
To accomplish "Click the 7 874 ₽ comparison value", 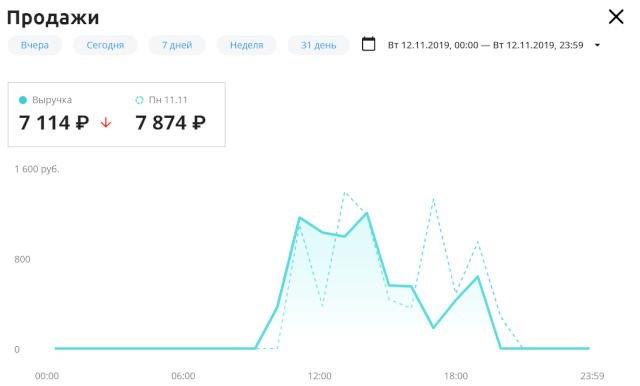I will pyautogui.click(x=171, y=122).
